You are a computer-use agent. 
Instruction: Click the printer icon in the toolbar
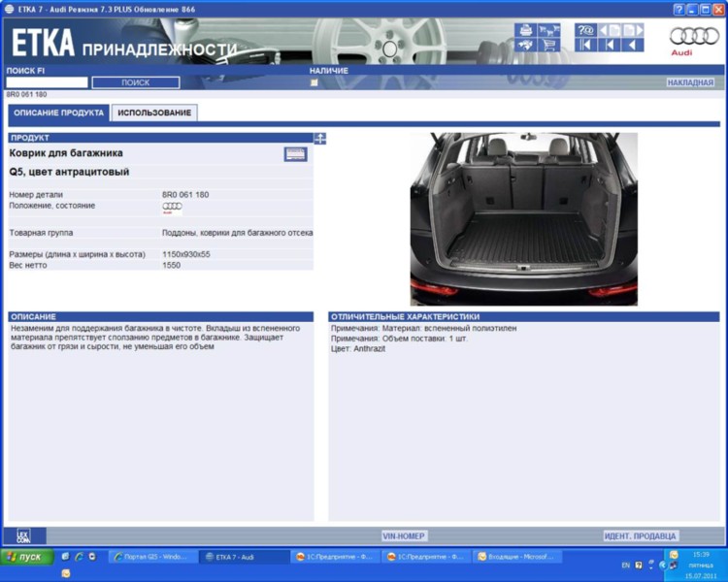click(x=525, y=30)
